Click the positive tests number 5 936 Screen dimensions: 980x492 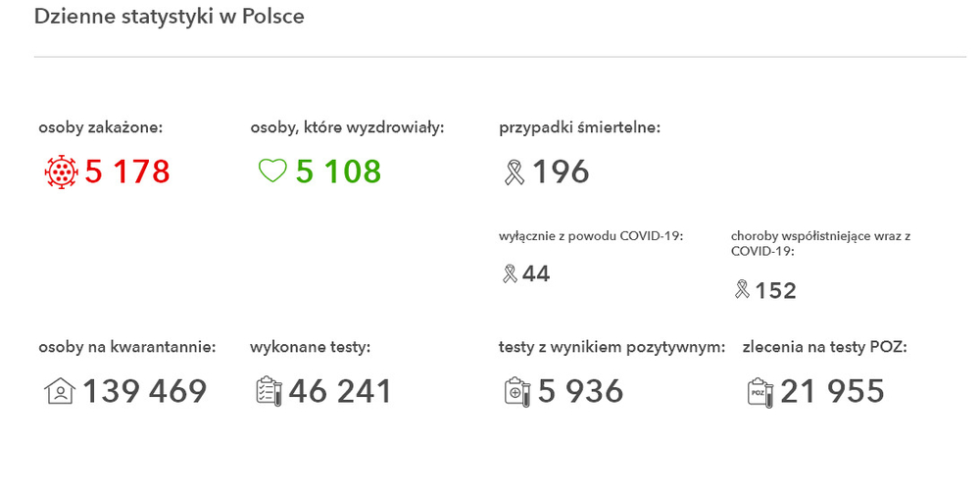click(580, 391)
